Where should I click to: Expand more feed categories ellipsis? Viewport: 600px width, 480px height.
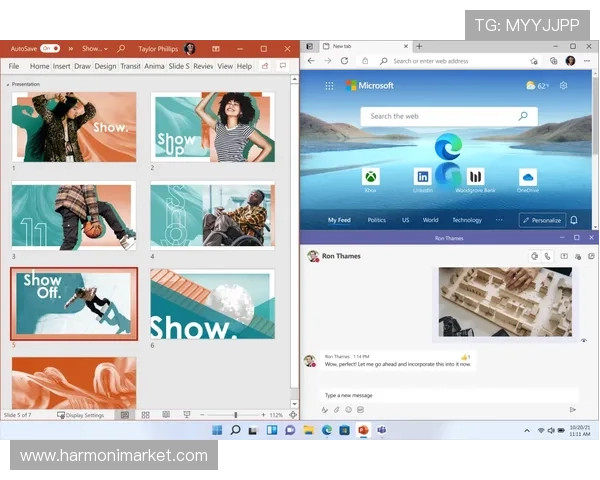pyautogui.click(x=500, y=220)
